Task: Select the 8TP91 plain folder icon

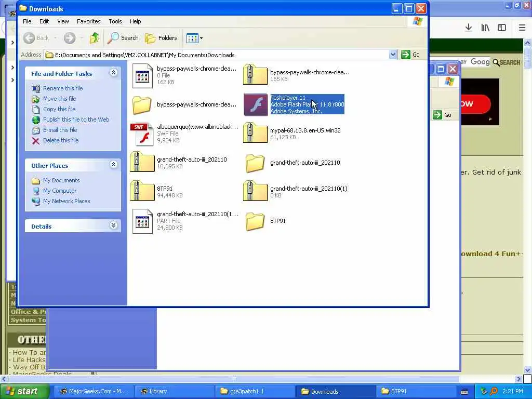Action: pyautogui.click(x=255, y=221)
